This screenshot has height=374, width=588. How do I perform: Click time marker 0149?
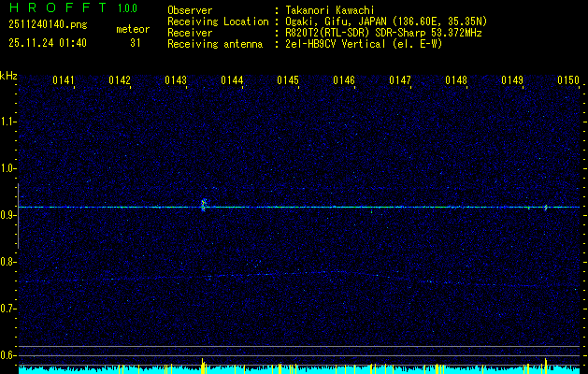coord(512,80)
